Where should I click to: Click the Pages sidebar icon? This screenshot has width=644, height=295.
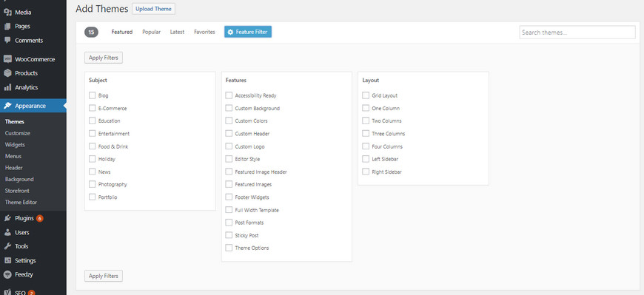7,27
